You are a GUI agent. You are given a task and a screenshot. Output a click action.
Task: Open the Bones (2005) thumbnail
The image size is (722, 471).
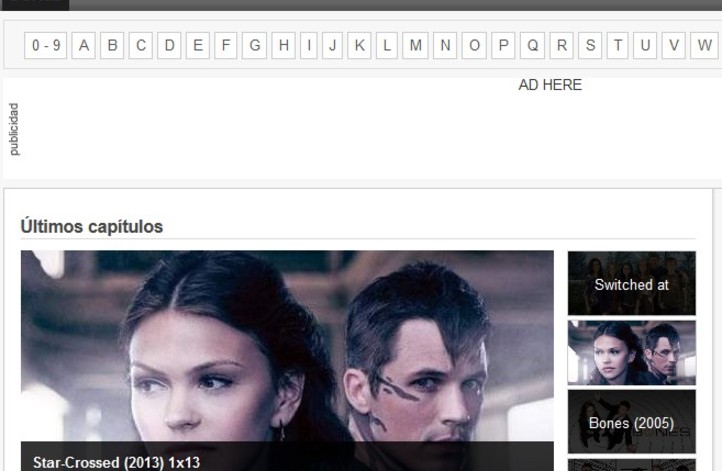631,422
